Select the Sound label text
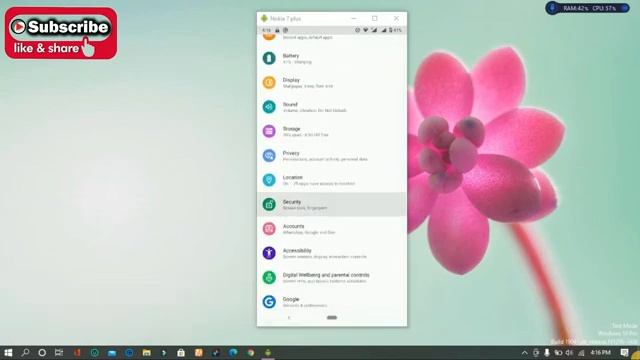640x360 pixels. 290,104
